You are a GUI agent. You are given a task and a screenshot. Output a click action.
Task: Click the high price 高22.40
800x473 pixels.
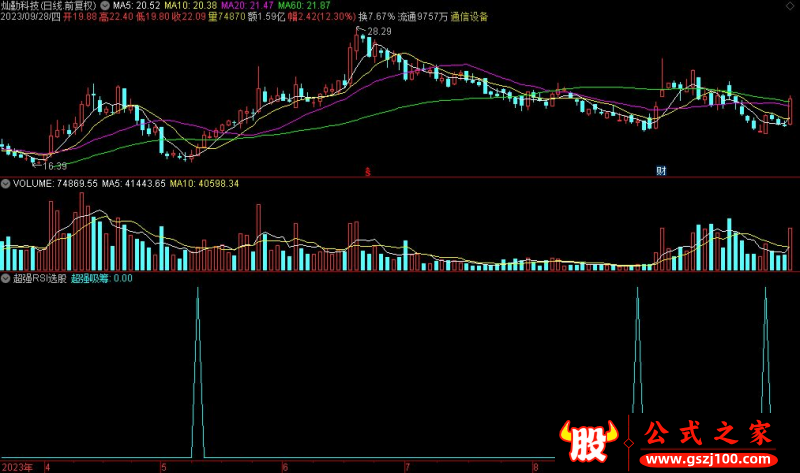116,17
